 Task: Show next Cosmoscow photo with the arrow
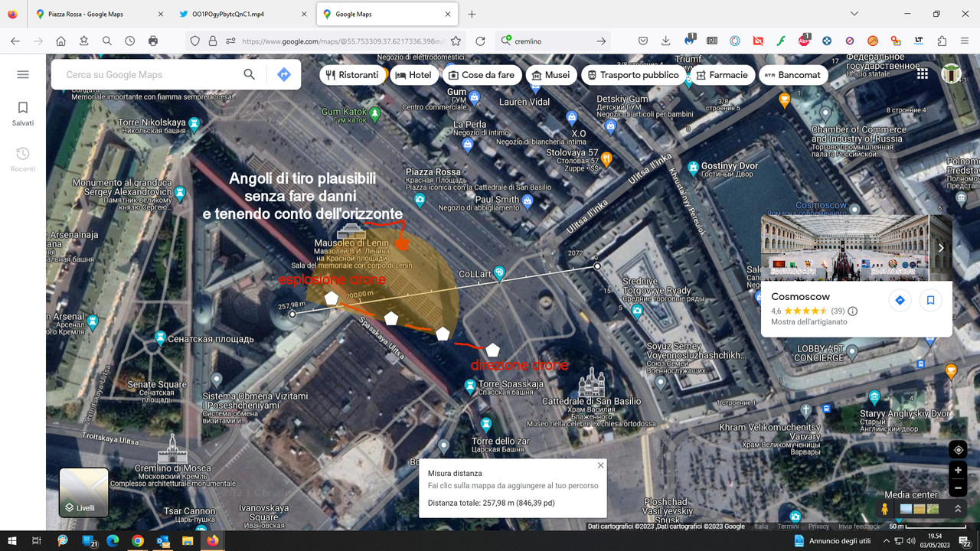tap(940, 248)
